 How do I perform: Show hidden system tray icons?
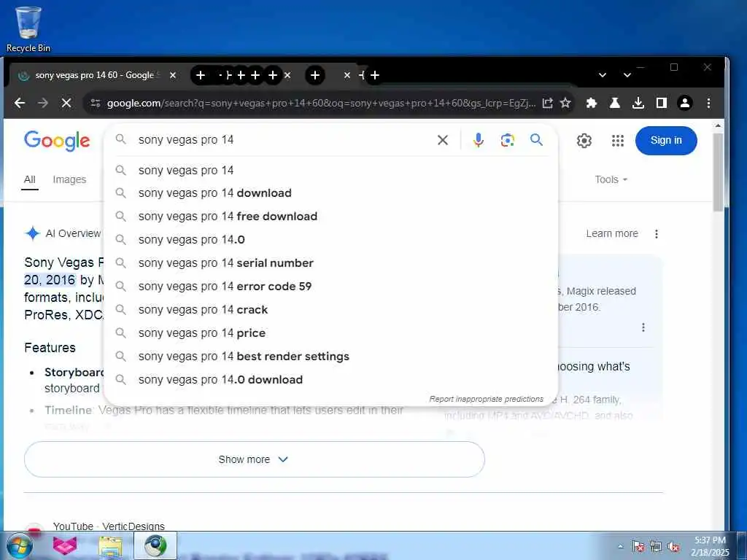620,546
